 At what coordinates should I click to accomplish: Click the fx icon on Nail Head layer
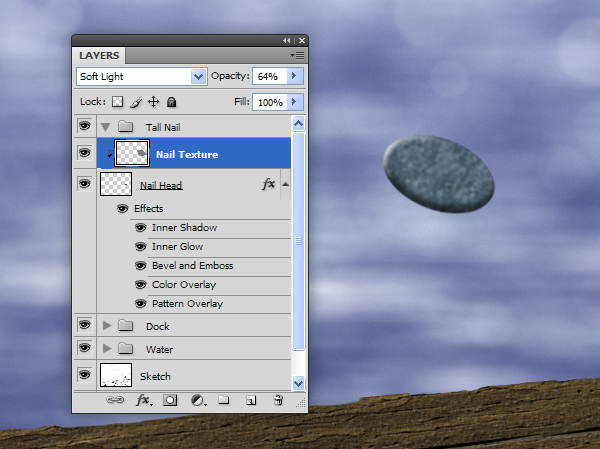pyautogui.click(x=268, y=184)
